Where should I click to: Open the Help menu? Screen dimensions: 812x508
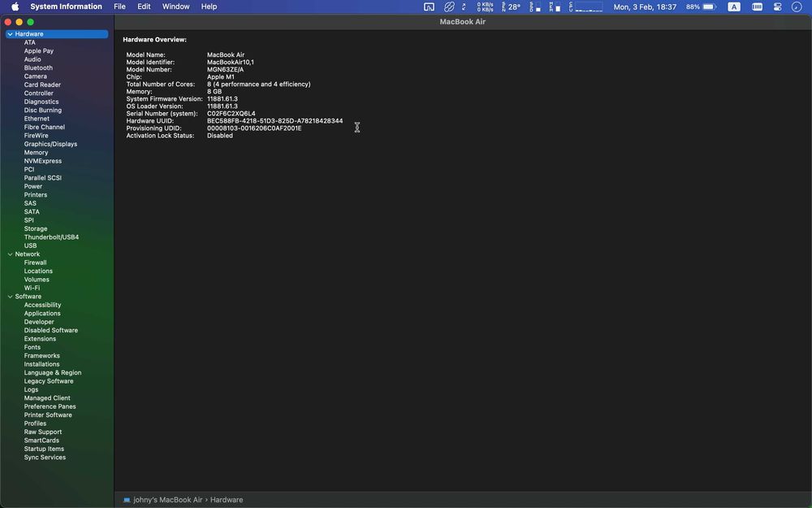click(209, 7)
